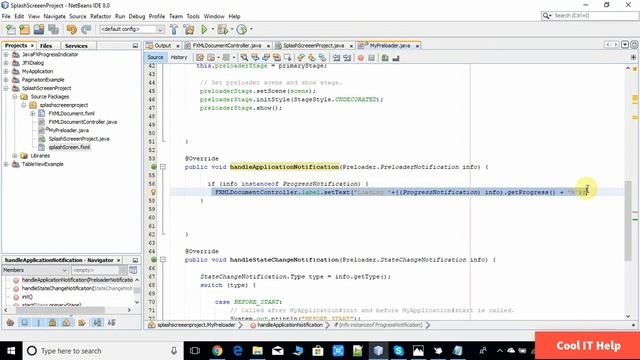The height and width of the screenshot is (360, 640).
Task: Click the Comment selection editor icon
Action: (x=385, y=58)
